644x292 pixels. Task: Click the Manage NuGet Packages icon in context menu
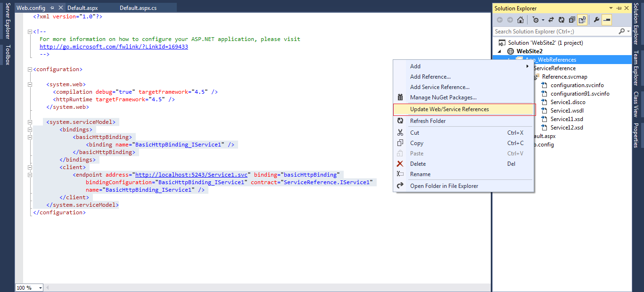pyautogui.click(x=400, y=97)
